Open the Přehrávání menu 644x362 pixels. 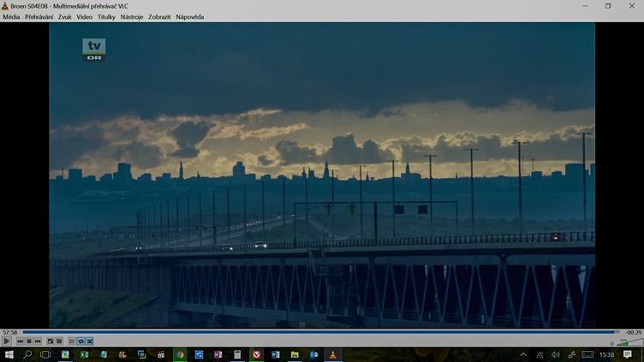[39, 17]
